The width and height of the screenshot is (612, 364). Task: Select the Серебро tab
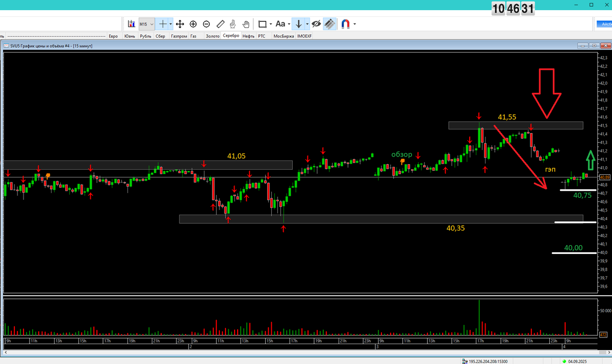tap(231, 36)
